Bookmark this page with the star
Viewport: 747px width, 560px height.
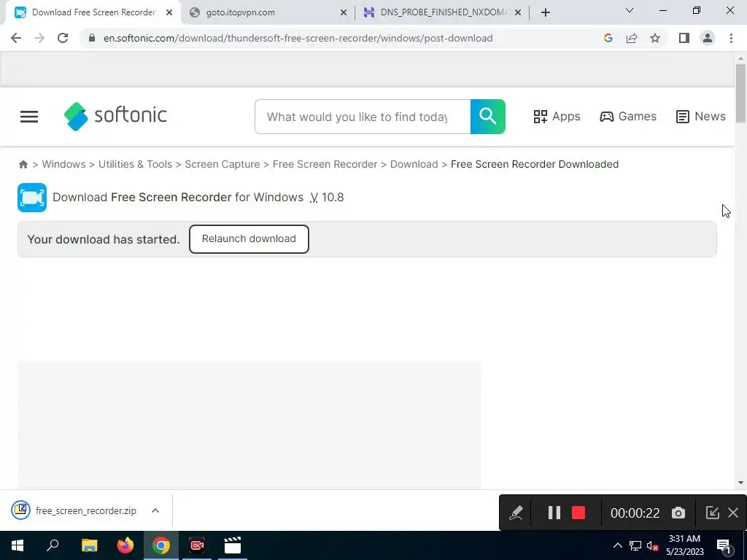tap(655, 38)
